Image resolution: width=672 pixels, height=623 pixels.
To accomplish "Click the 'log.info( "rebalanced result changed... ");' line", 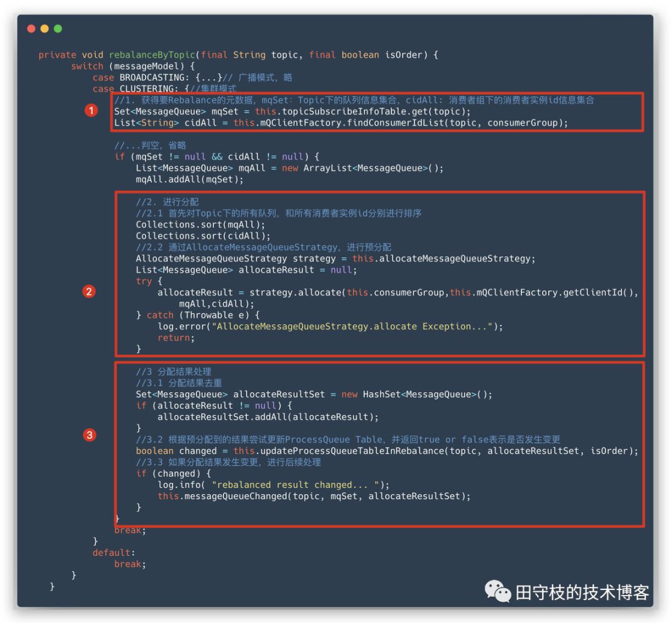I will (x=273, y=485).
